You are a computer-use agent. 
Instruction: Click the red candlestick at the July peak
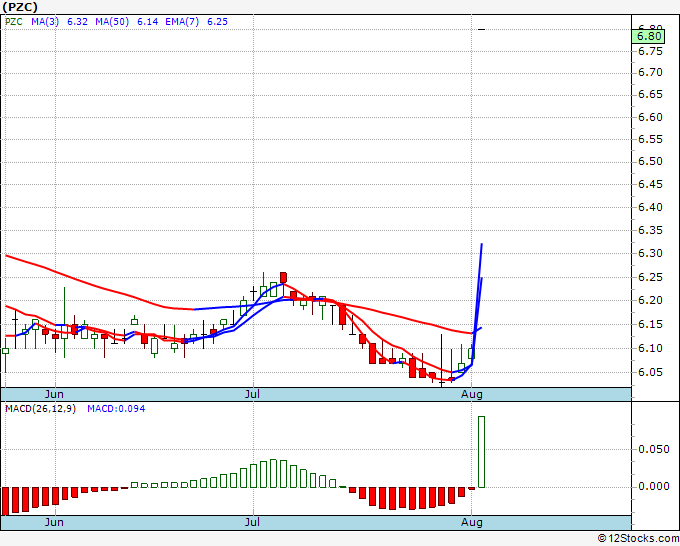point(283,278)
